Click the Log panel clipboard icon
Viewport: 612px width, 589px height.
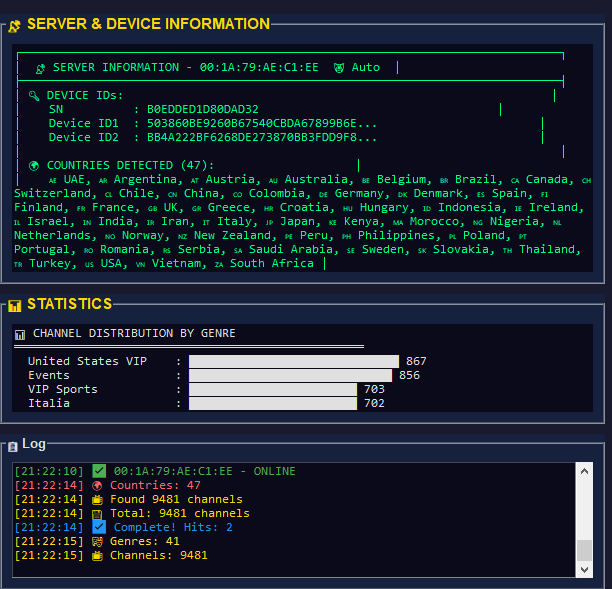click(13, 447)
